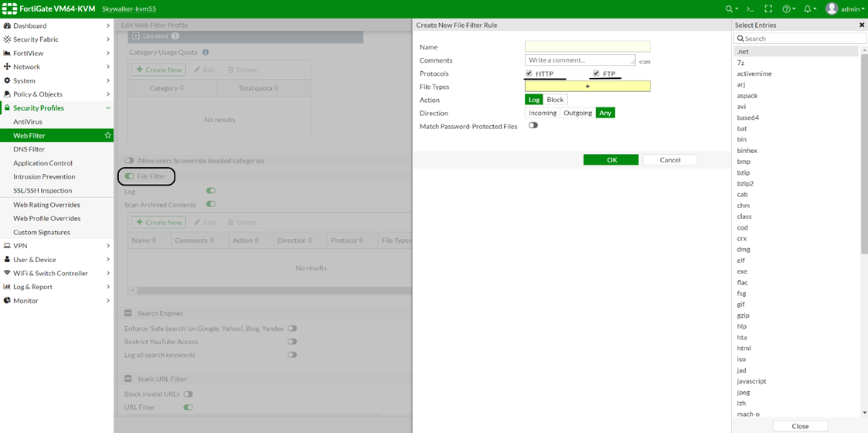Toggle the HTTP protocol checkbox
The width and height of the screenshot is (868, 433).
[529, 73]
